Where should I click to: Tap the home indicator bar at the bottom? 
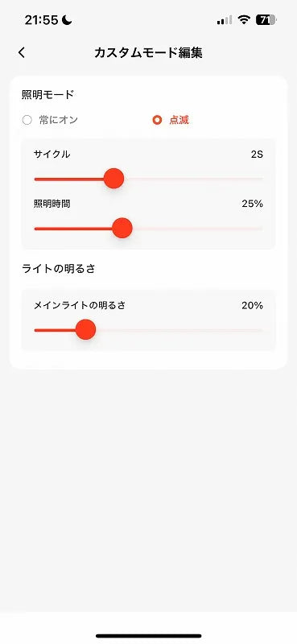click(149, 636)
